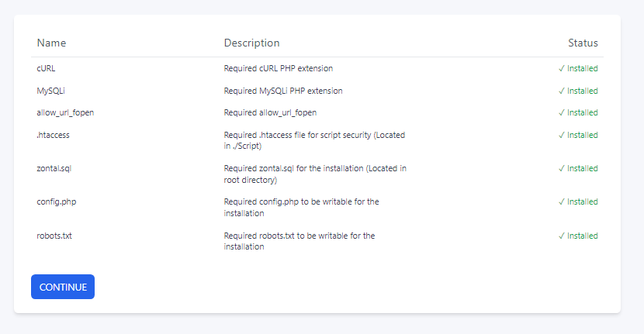Click the 'Required cURL PHP extension' description
Image resolution: width=644 pixels, height=334 pixels.
click(279, 68)
